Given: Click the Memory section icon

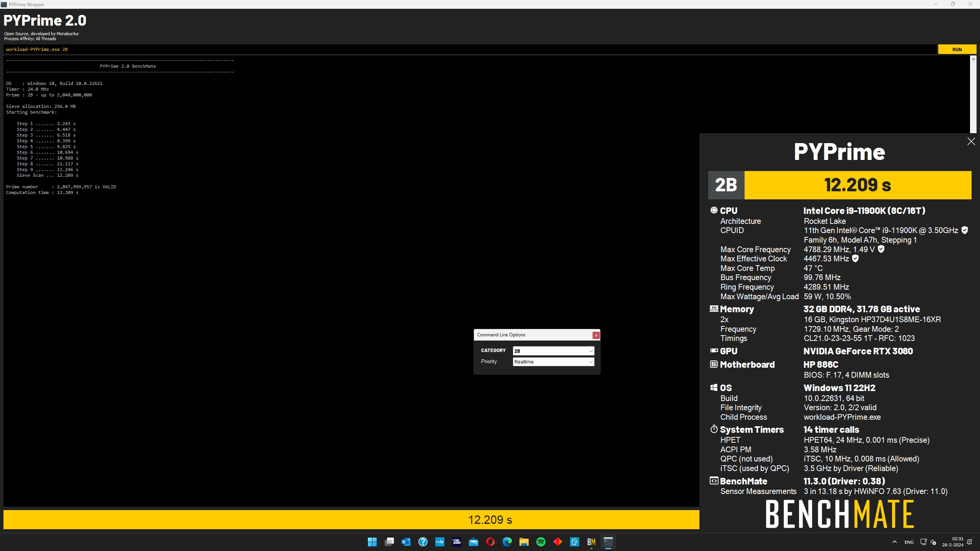Looking at the screenshot, I should point(714,308).
